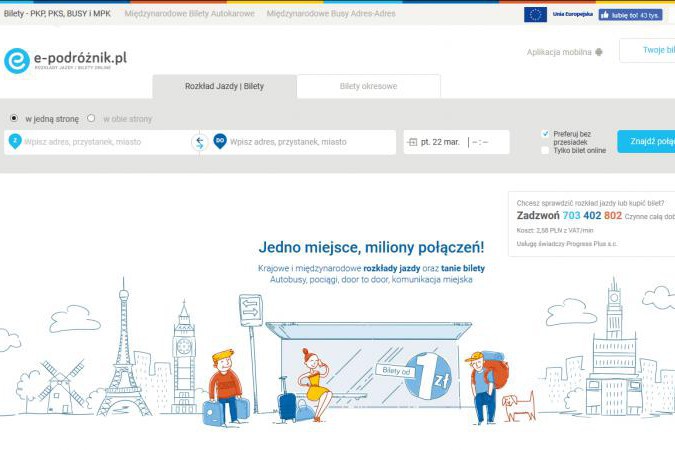Open the date picker showing pt. 22 mar.

[440, 142]
